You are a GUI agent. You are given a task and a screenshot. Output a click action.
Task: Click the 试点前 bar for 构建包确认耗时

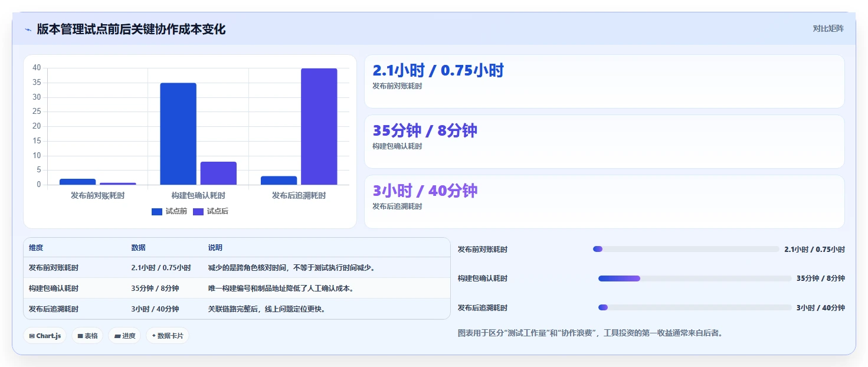(178, 134)
